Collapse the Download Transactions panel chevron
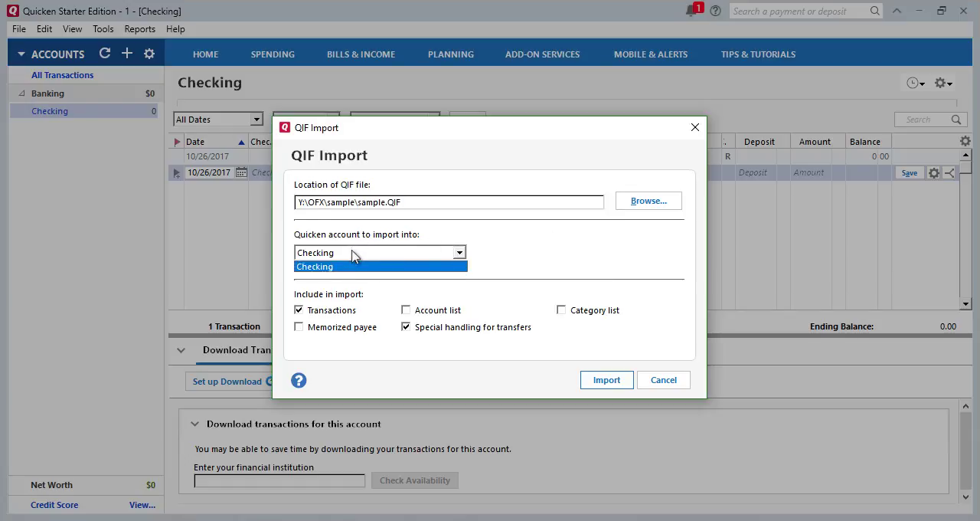This screenshot has height=521, width=980. click(x=181, y=350)
